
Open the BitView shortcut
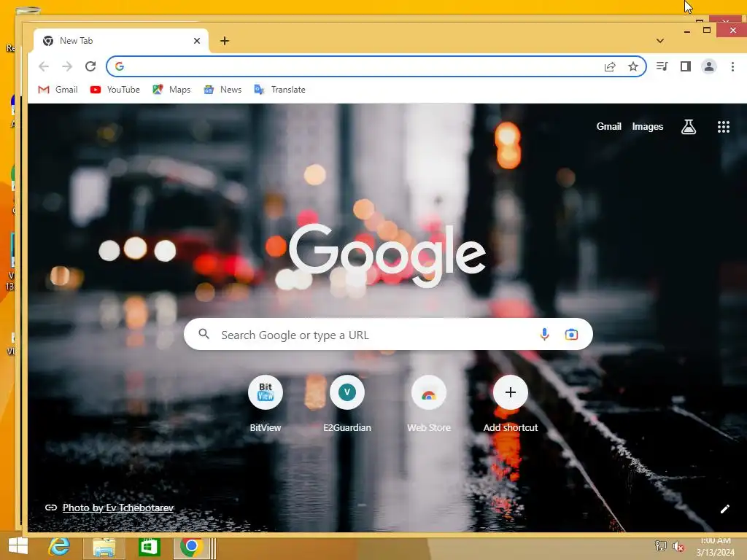[x=266, y=403]
